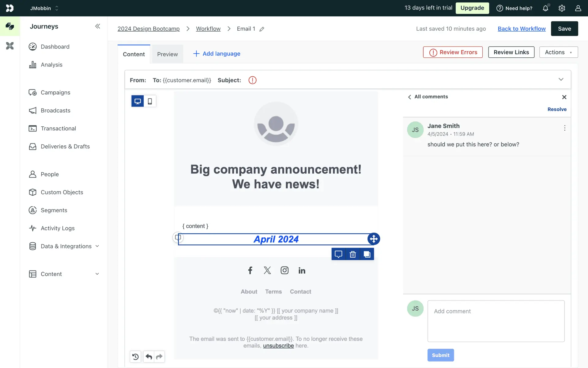The image size is (588, 368).
Task: Click Review Errors
Action: pyautogui.click(x=453, y=52)
